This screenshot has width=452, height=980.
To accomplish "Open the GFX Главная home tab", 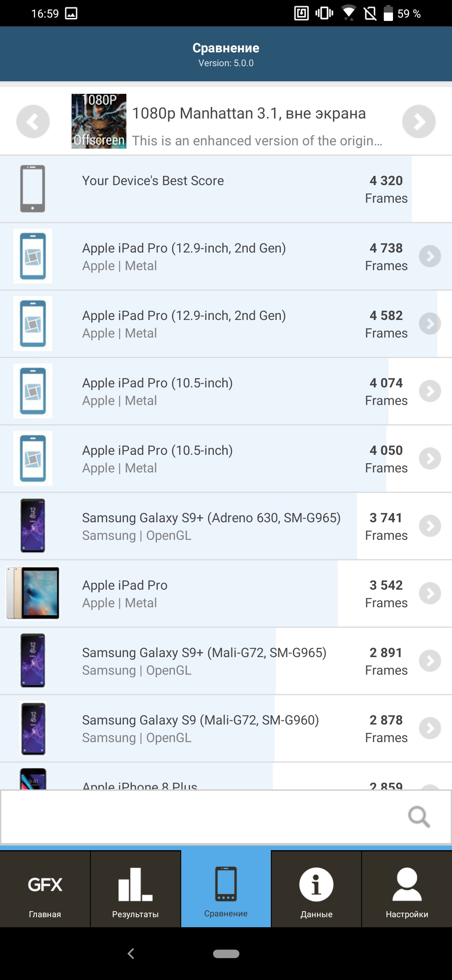I will coord(45,890).
